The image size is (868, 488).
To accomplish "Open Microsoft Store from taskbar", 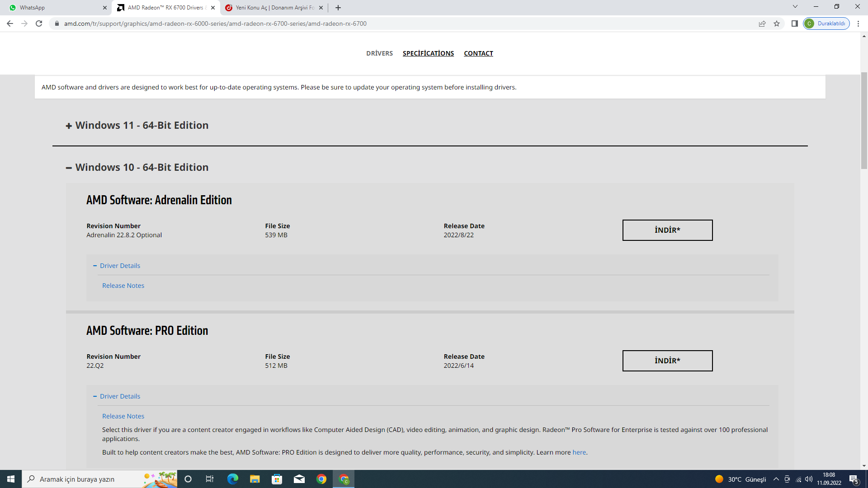I will coord(277,479).
